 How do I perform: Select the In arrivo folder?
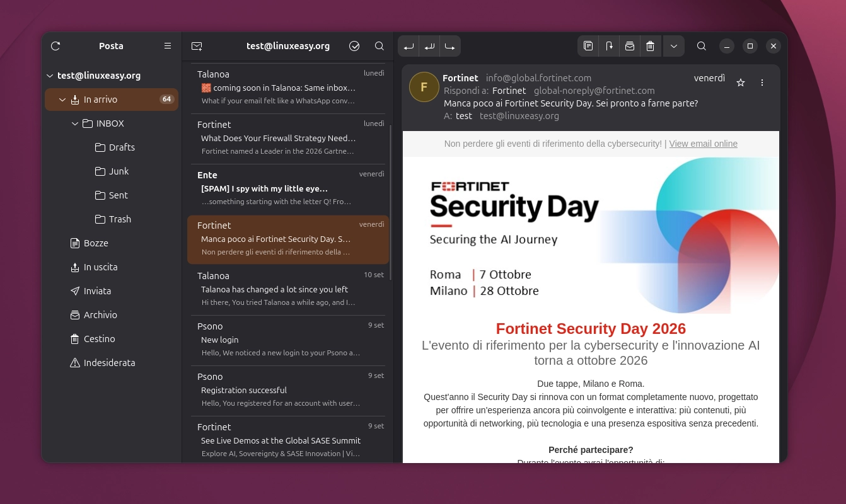[x=112, y=100]
